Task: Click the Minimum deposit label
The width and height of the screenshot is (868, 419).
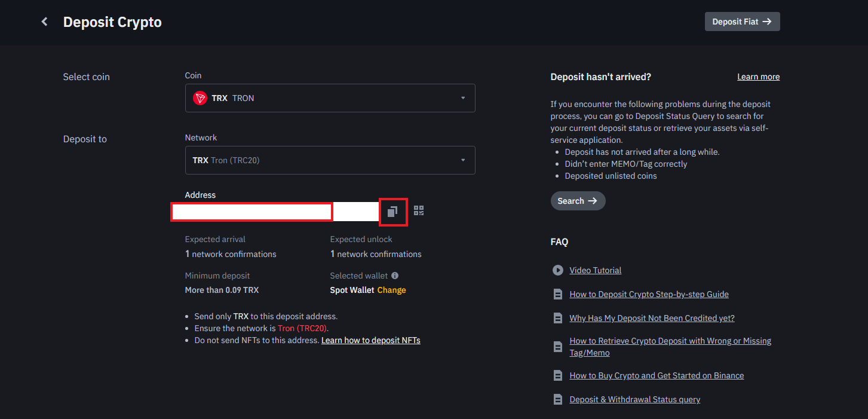Action: (217, 276)
